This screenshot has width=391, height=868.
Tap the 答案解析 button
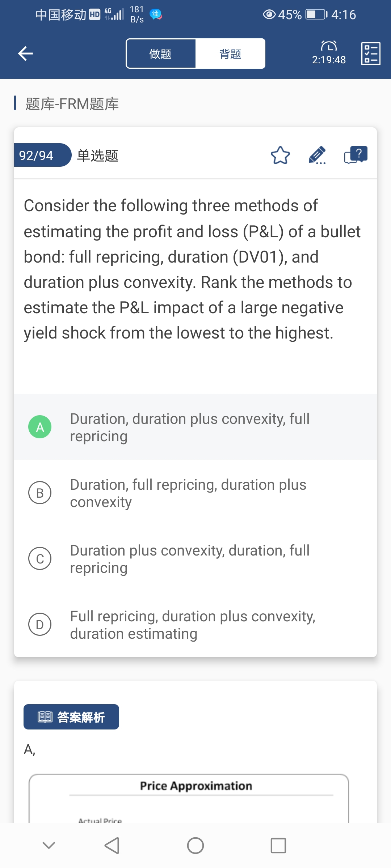[71, 717]
